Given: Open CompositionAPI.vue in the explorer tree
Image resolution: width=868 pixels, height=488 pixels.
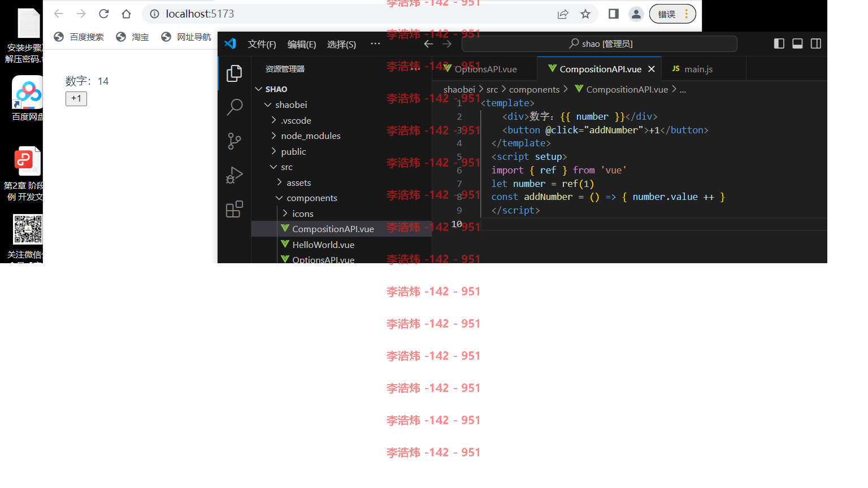Looking at the screenshot, I should pyautogui.click(x=341, y=229).
